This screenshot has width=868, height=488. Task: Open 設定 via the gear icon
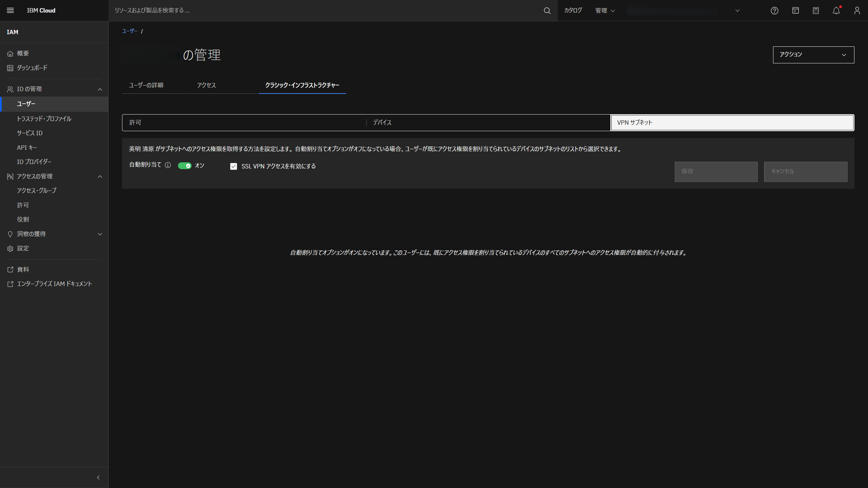[x=23, y=248]
